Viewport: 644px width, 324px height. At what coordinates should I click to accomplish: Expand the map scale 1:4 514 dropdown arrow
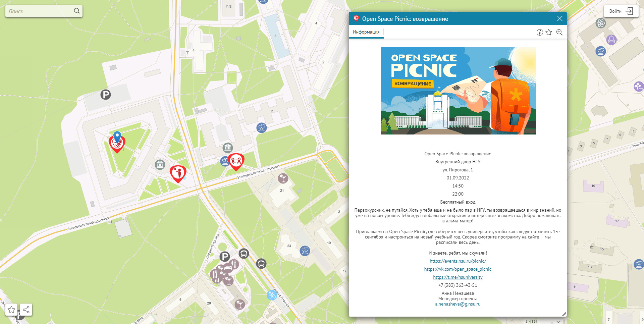558,321
